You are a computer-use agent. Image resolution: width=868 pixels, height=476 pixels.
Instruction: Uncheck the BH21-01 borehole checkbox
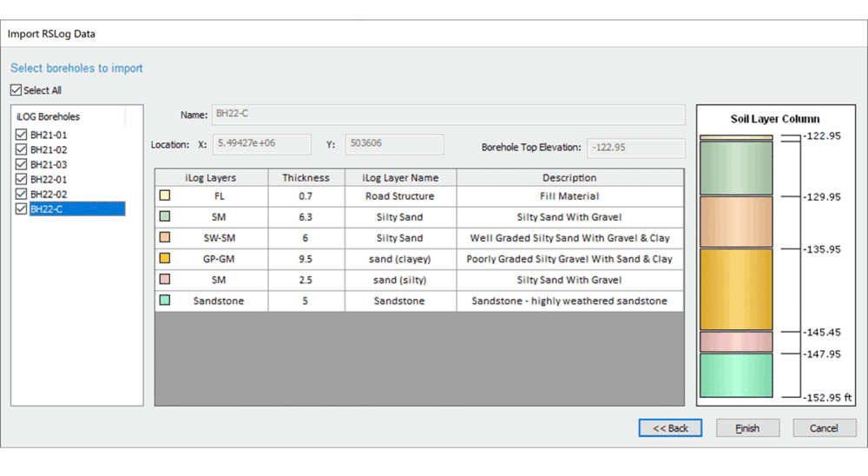tap(22, 135)
